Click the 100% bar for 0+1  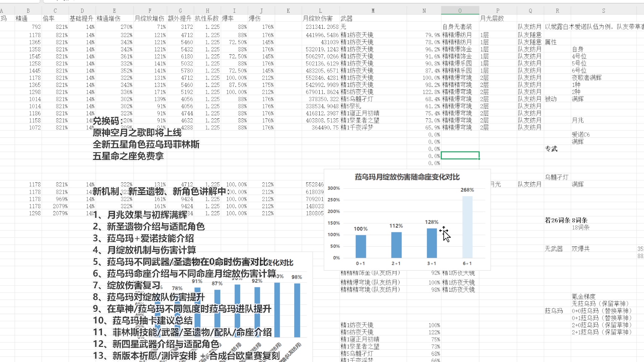tap(361, 246)
